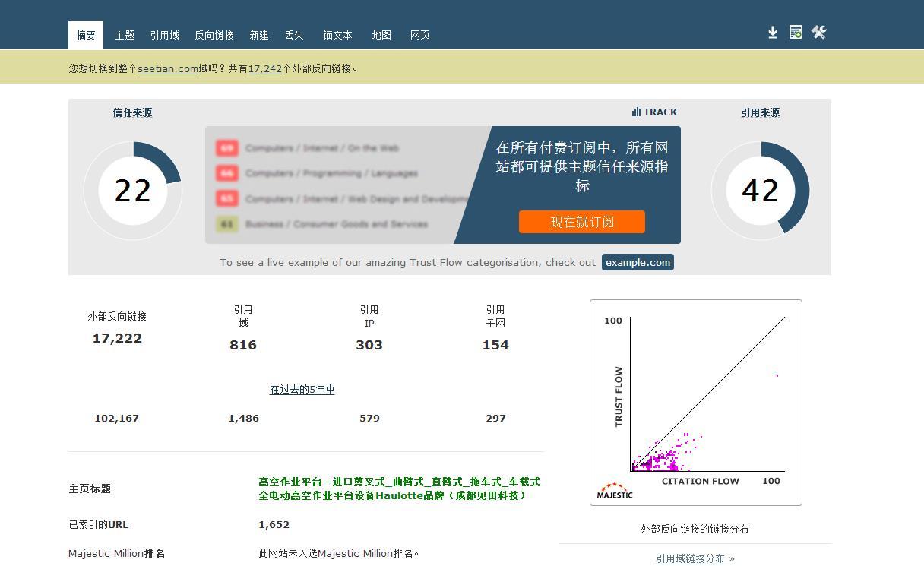Click the historic subnets value 297
This screenshot has height=566, width=924.
pos(495,418)
